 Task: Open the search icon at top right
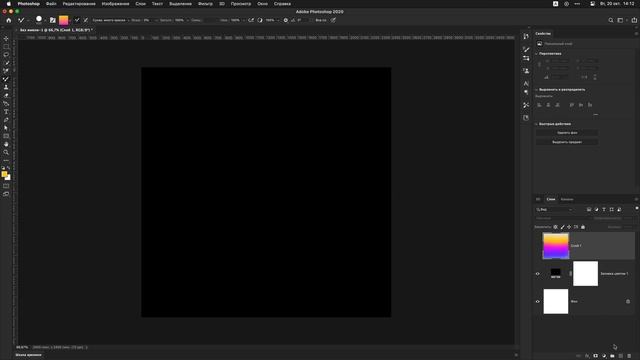[611, 20]
